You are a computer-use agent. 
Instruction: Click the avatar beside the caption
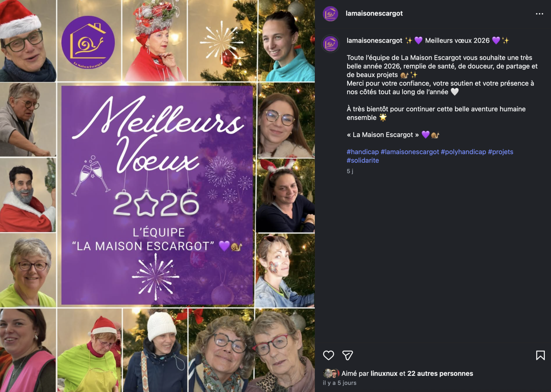pyautogui.click(x=330, y=44)
